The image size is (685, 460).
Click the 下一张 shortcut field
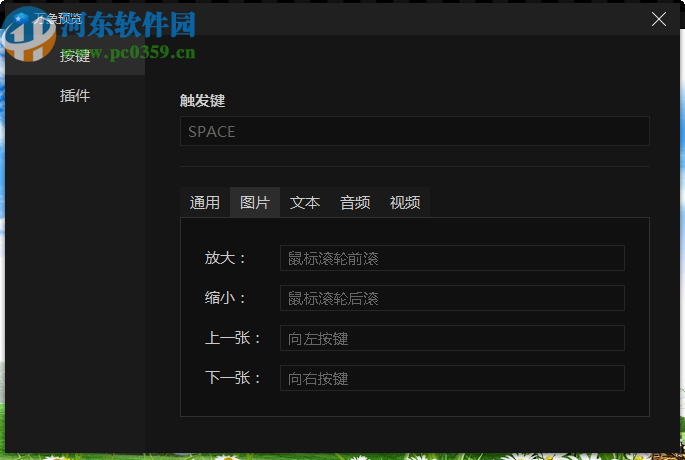(x=452, y=378)
